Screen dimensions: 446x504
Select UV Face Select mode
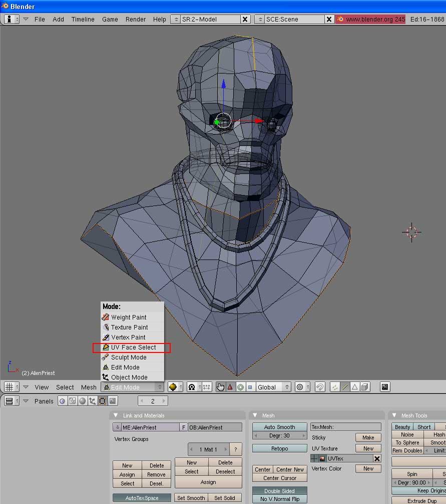[x=132, y=347]
